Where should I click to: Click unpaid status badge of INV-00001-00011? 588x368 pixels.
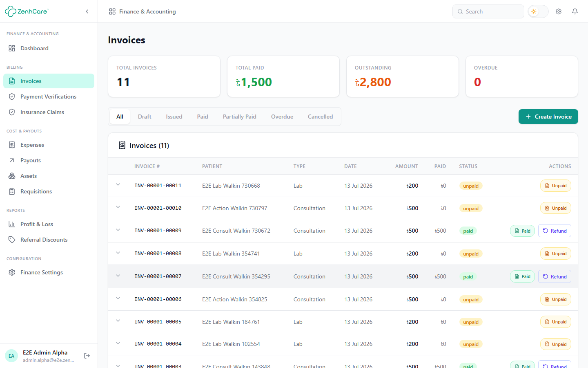471,186
